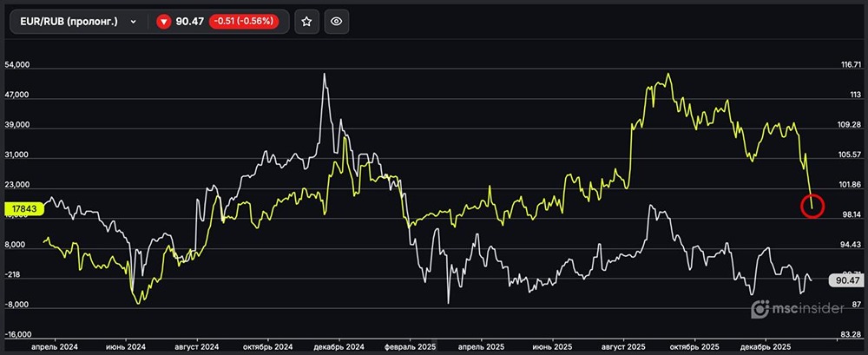Add EUR/RUB to favorites with star icon
Viewport: 868px width, 355px height.
coord(306,22)
